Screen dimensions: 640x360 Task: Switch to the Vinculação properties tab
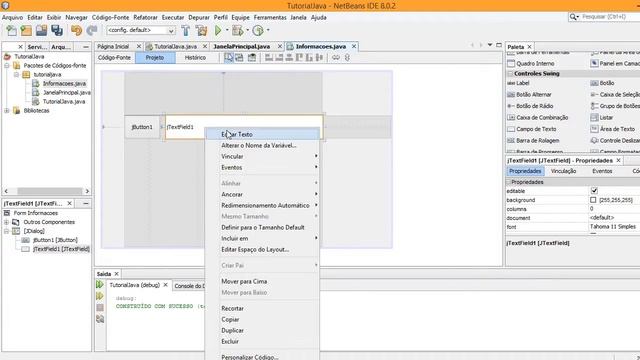[563, 171]
